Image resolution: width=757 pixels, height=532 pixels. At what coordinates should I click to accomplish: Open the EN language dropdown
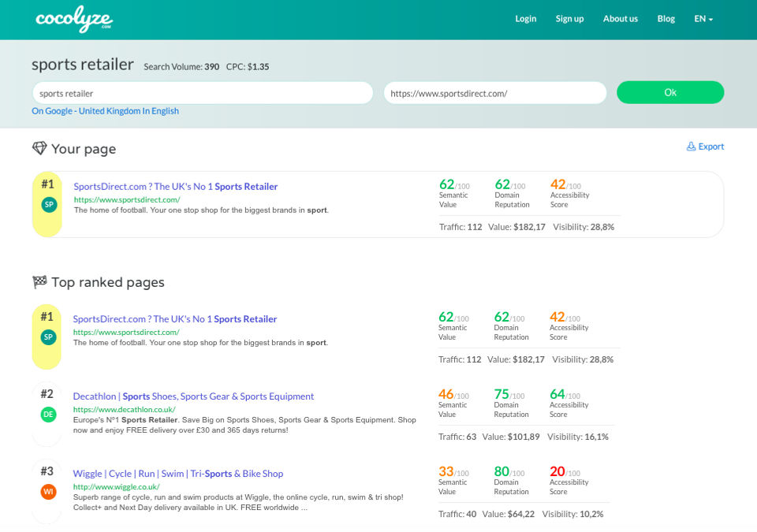703,19
